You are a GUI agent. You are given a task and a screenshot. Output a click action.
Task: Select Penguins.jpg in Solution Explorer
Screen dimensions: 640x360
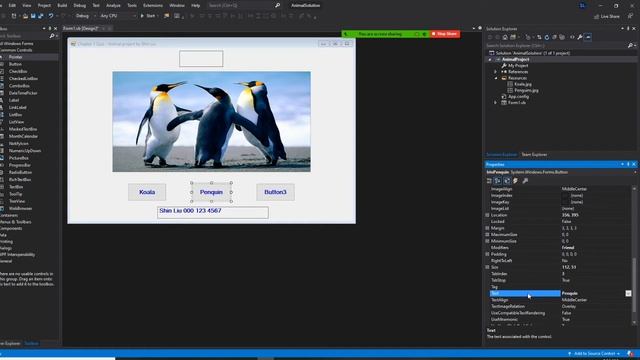pos(526,90)
